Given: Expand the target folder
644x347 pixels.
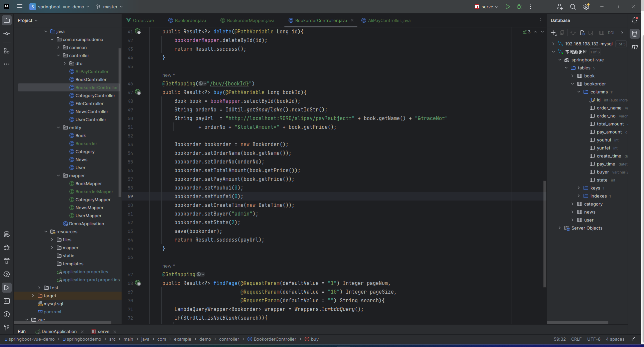Looking at the screenshot, I should [33, 296].
